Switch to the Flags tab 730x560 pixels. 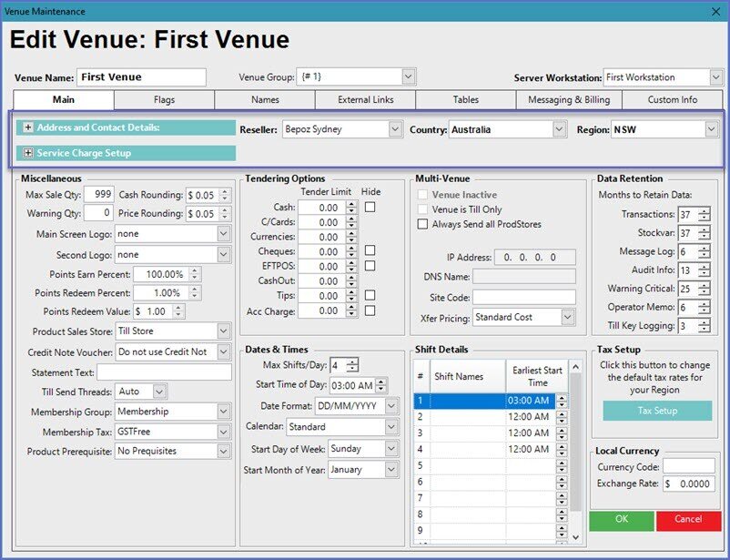(164, 99)
